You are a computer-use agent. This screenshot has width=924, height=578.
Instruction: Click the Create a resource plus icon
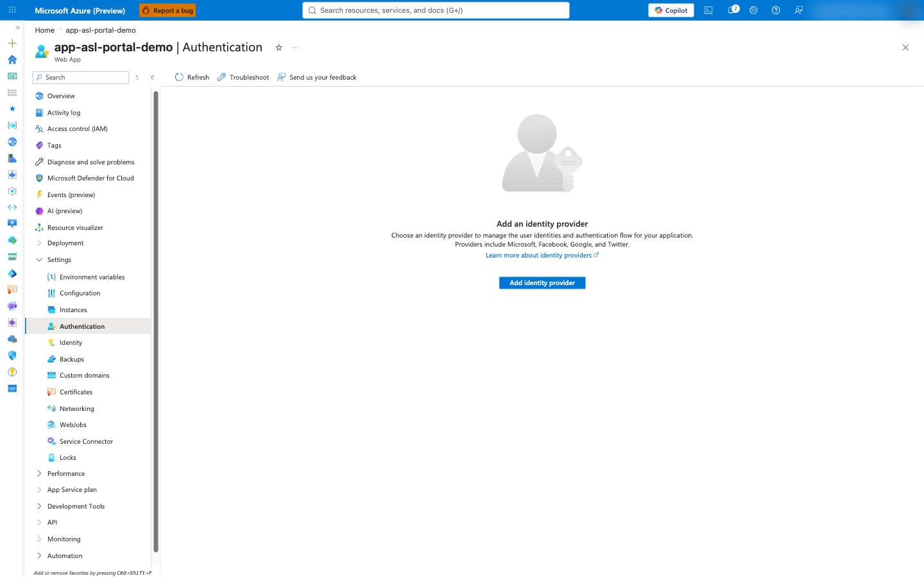[x=12, y=43]
